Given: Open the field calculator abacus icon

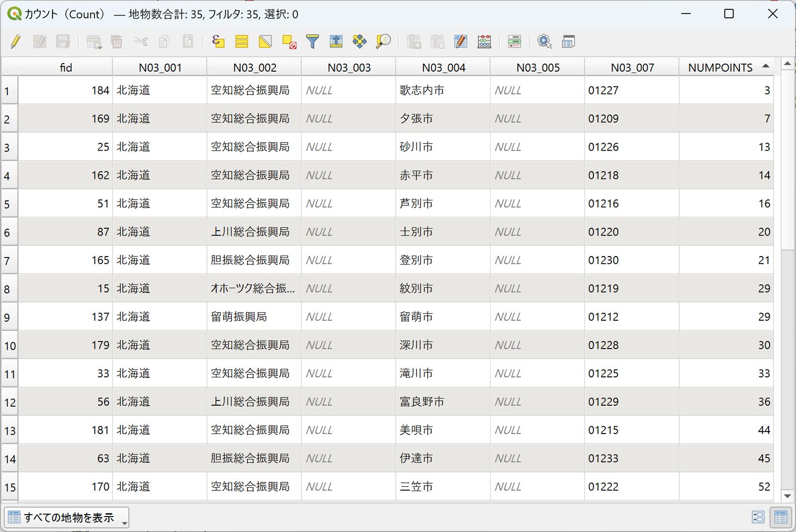Looking at the screenshot, I should pos(485,41).
